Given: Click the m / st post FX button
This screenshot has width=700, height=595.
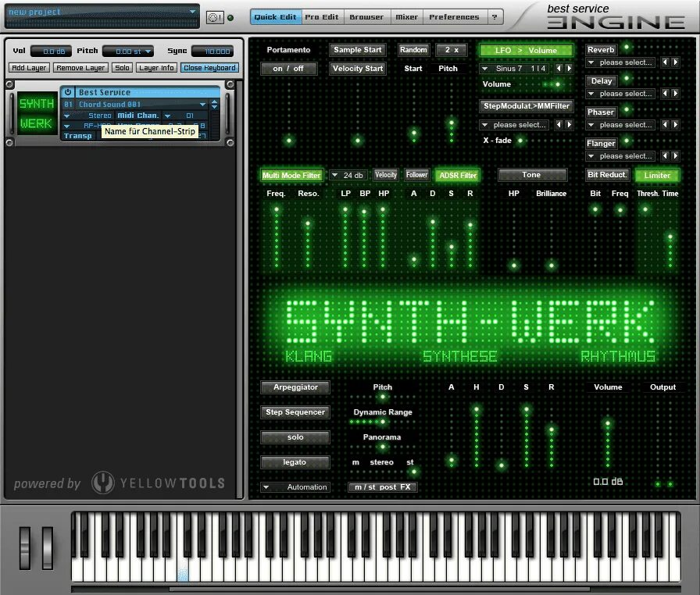Looking at the screenshot, I should coord(383,487).
